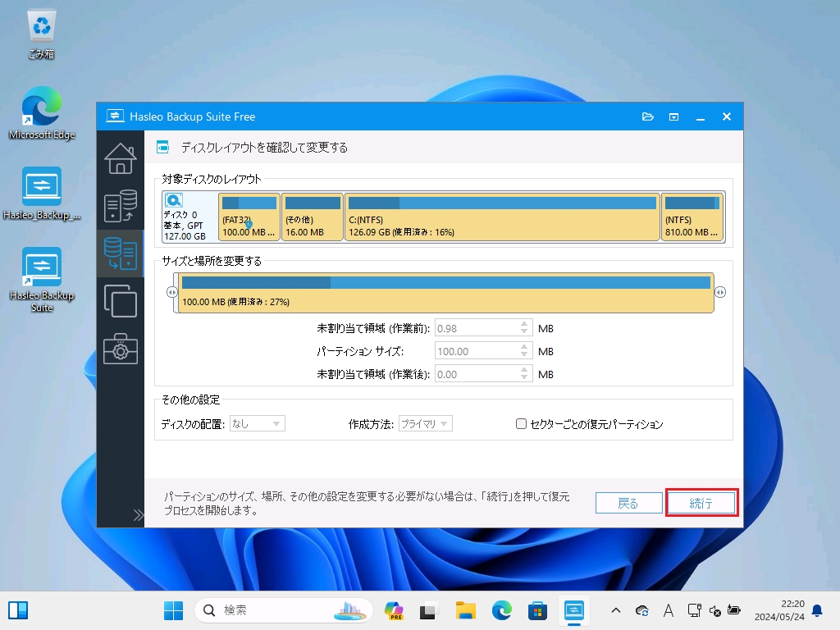Select the NTFS 810.00 MB partition
Screen dimensions: 840x630
[692, 217]
